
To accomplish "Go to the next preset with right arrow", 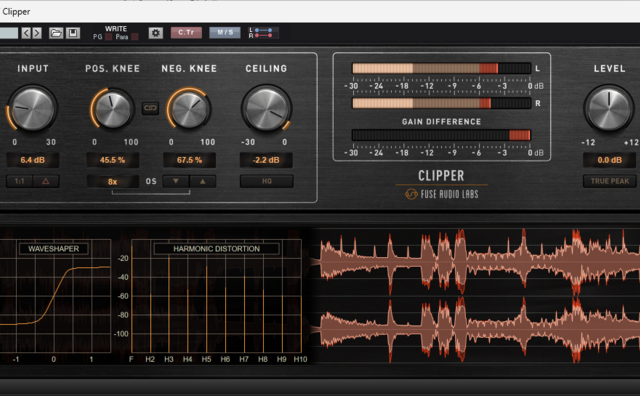I will click(37, 33).
